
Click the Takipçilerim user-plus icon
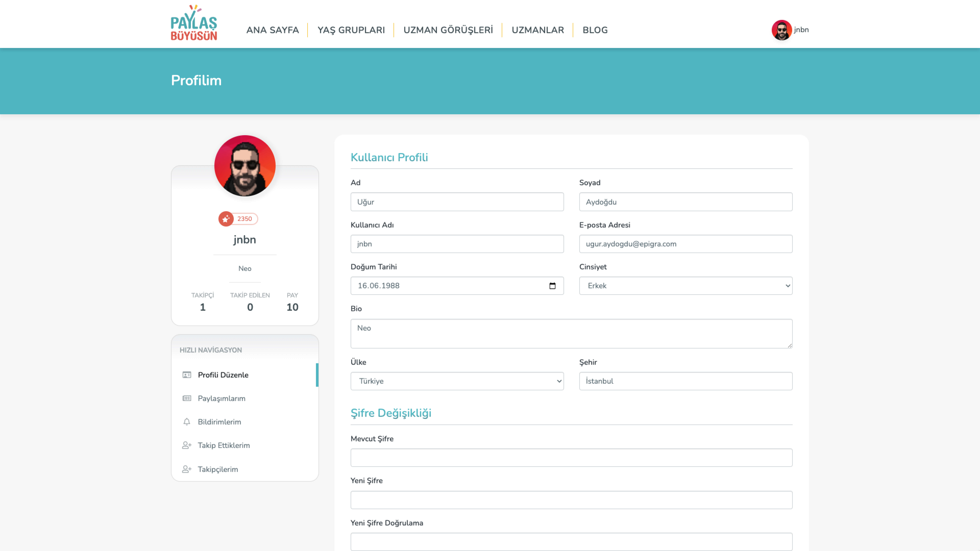point(187,469)
